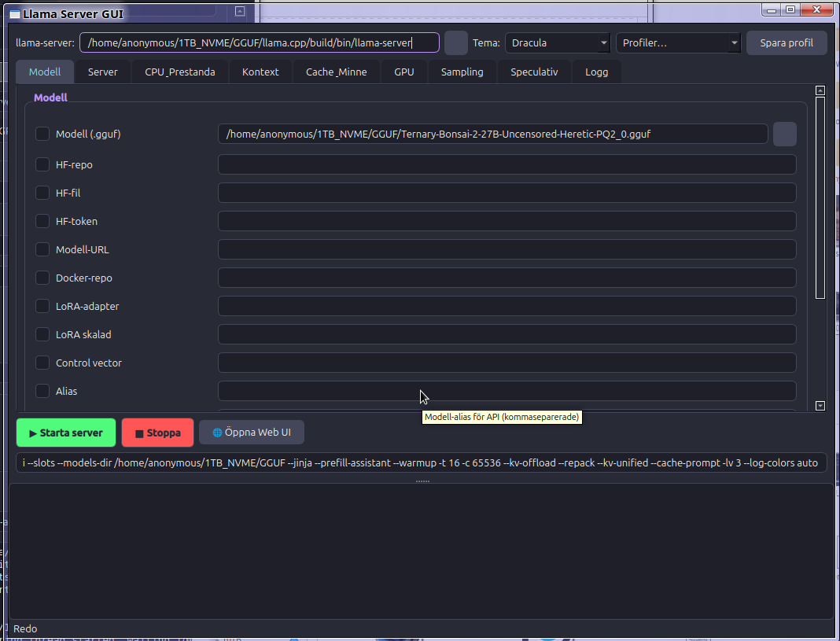Click the generated command line field
The width and height of the screenshot is (840, 641).
[x=422, y=462]
